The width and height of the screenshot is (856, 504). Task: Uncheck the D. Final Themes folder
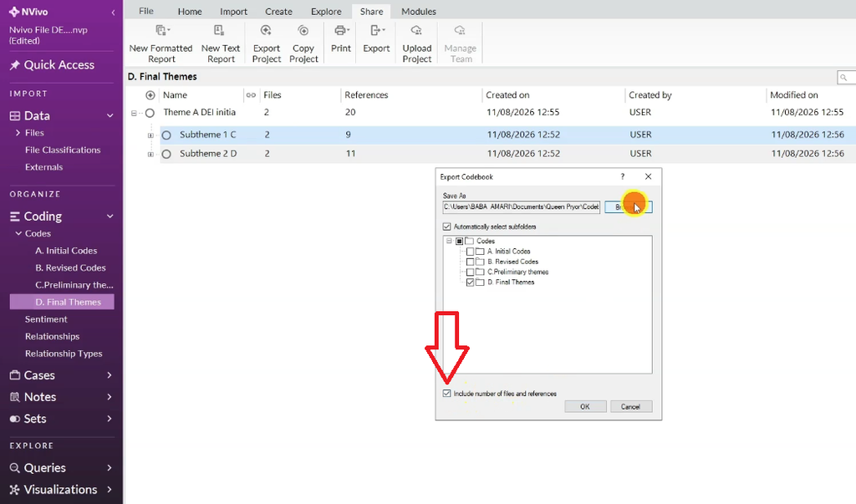tap(470, 283)
